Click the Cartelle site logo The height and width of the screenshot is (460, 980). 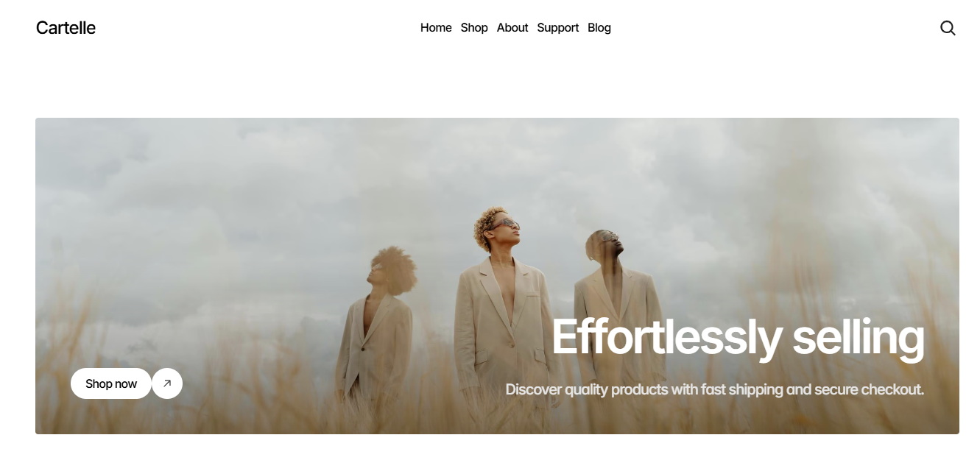[66, 28]
